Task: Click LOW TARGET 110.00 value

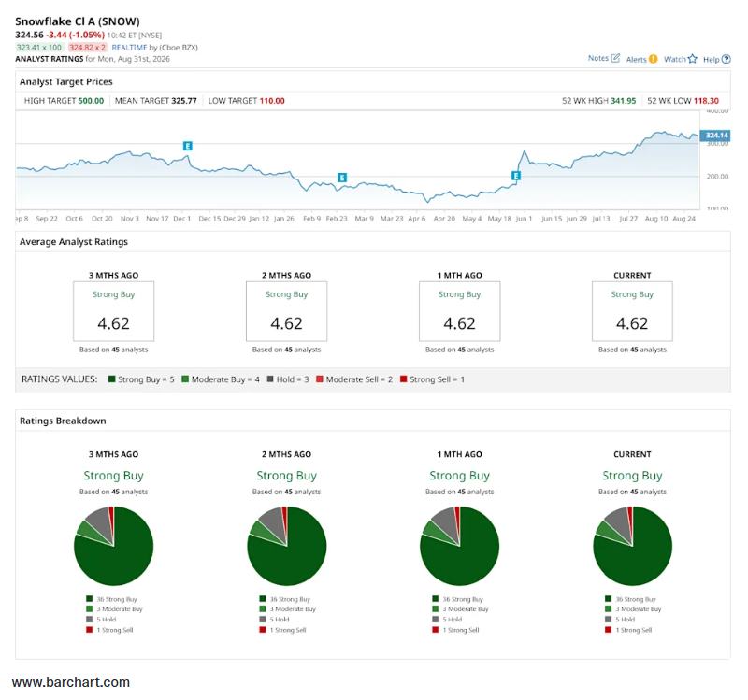Action: pyautogui.click(x=272, y=101)
